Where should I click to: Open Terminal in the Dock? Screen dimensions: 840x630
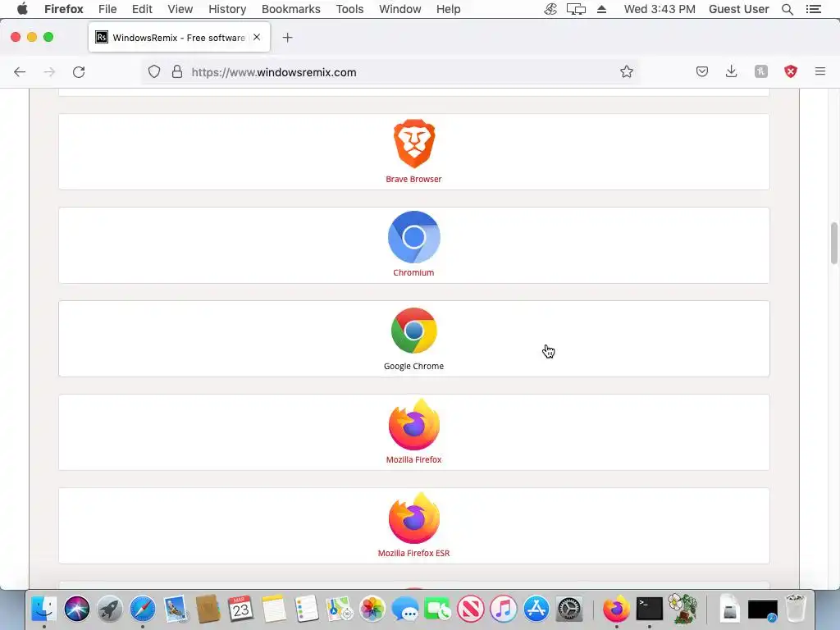click(650, 609)
